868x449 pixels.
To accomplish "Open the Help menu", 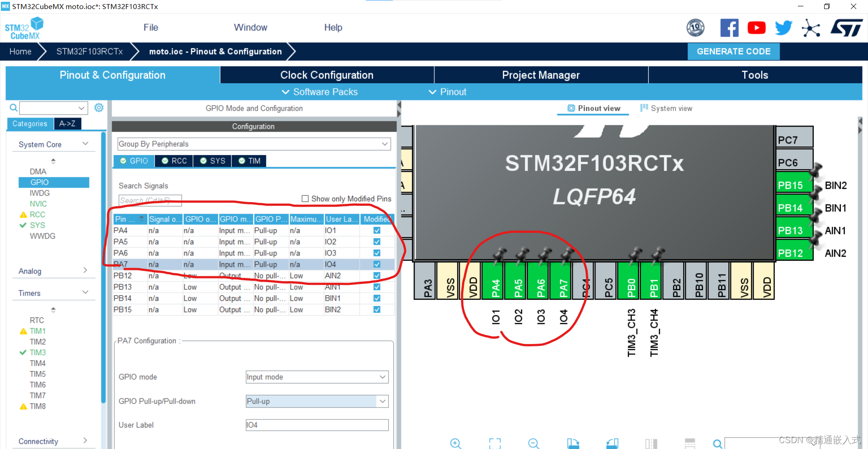I will coord(333,28).
